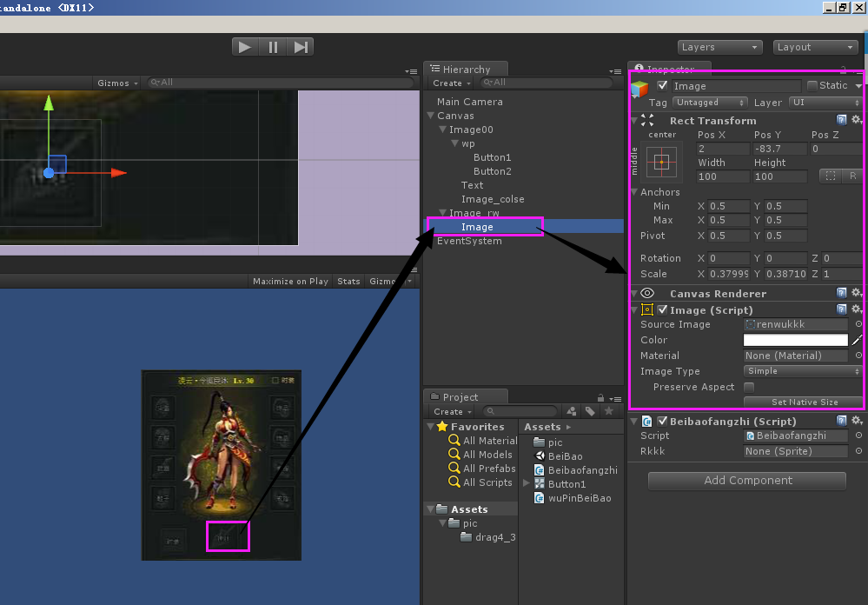Start Play mode with the play button
Viewport: 868px width, 605px height.
245,47
